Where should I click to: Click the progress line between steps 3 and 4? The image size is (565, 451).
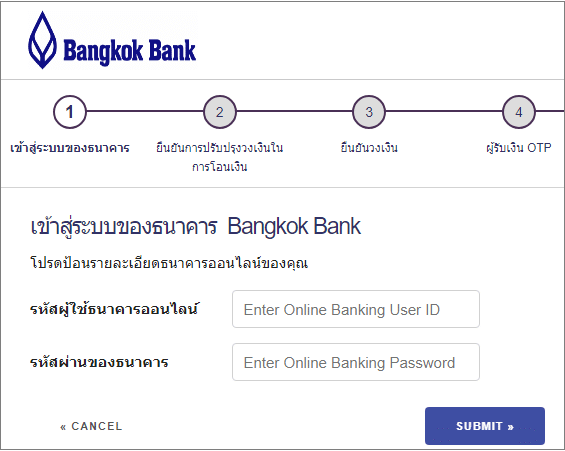(444, 111)
